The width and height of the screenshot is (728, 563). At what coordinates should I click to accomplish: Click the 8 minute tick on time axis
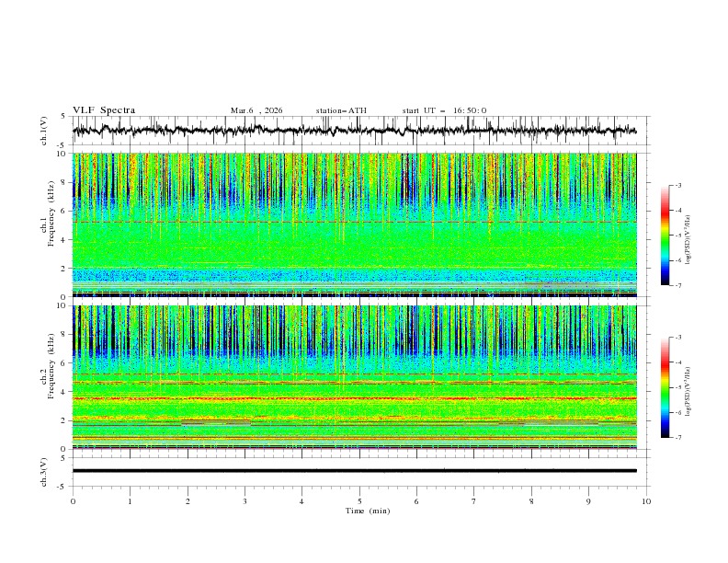click(531, 500)
